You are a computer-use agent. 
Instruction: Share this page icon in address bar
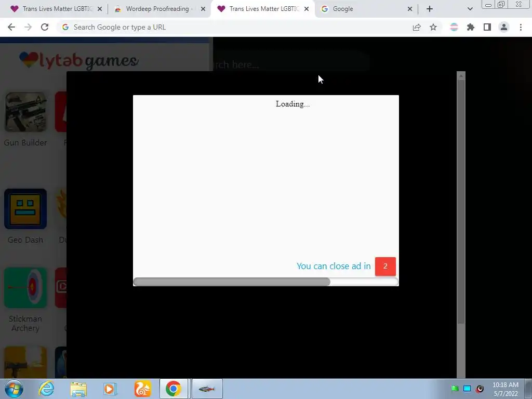pos(417,27)
